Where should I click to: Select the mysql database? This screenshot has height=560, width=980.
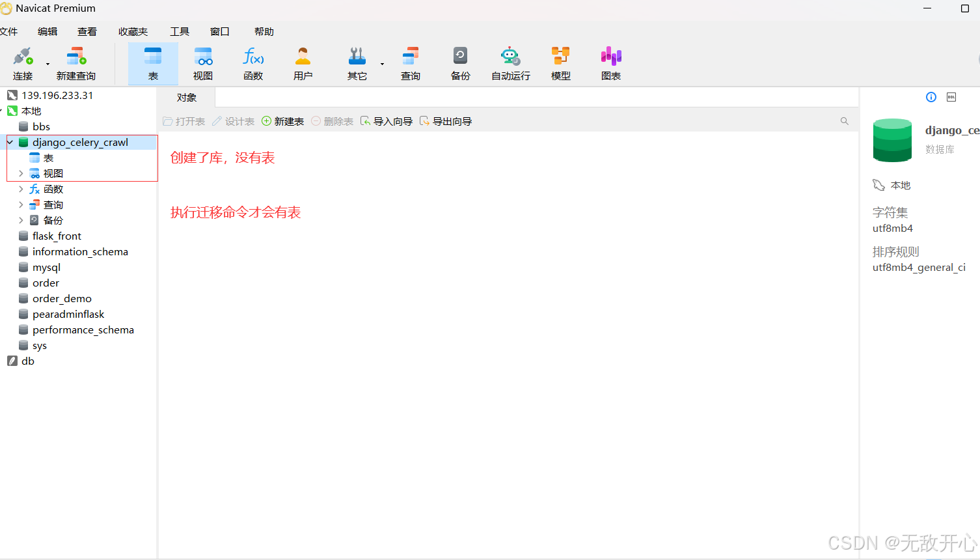tap(46, 267)
